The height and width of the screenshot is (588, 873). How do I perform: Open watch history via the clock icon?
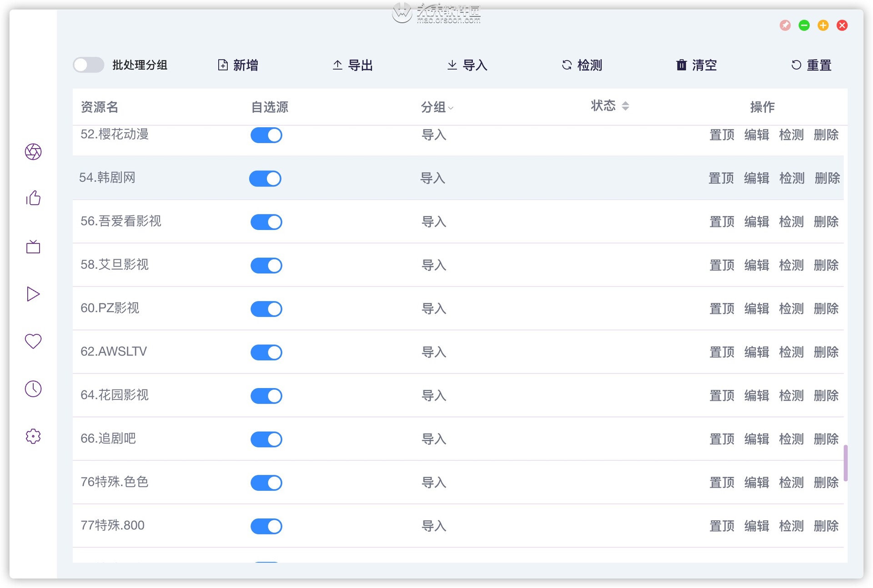tap(32, 389)
